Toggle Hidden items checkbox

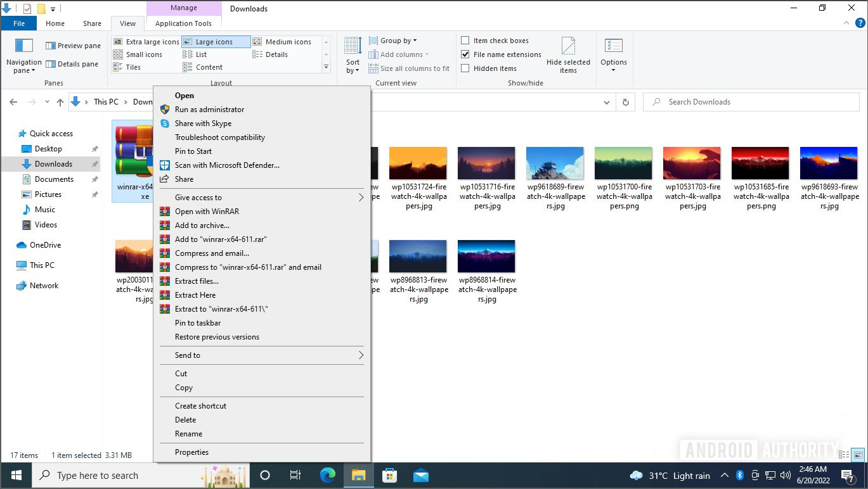tap(465, 68)
